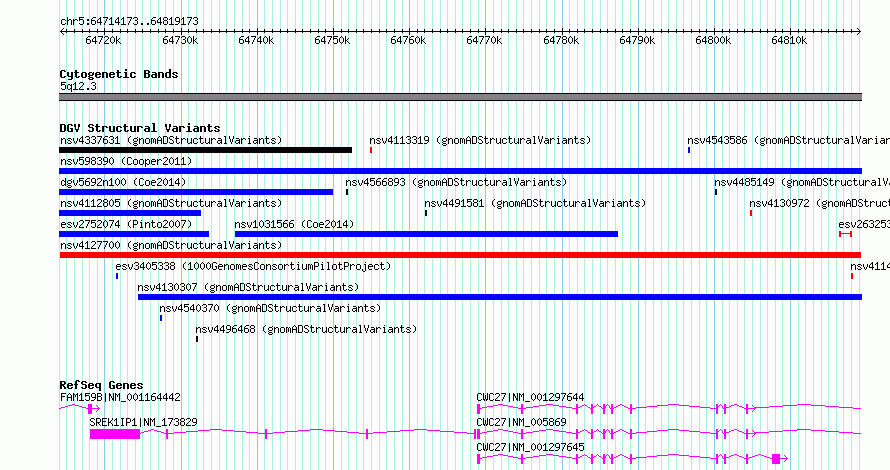This screenshot has height=470, width=890.
Task: Click the DGV Structural Variants track title
Action: click(x=140, y=128)
